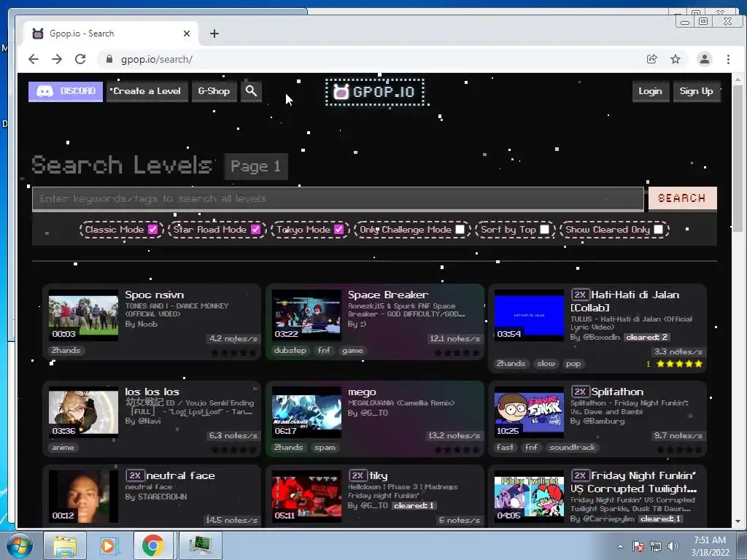Open the G-Shop menu item

pos(214,91)
